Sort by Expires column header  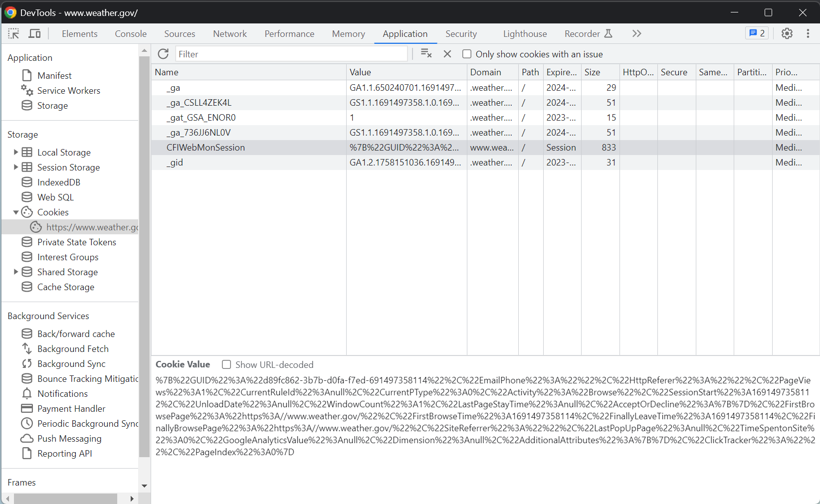point(562,72)
